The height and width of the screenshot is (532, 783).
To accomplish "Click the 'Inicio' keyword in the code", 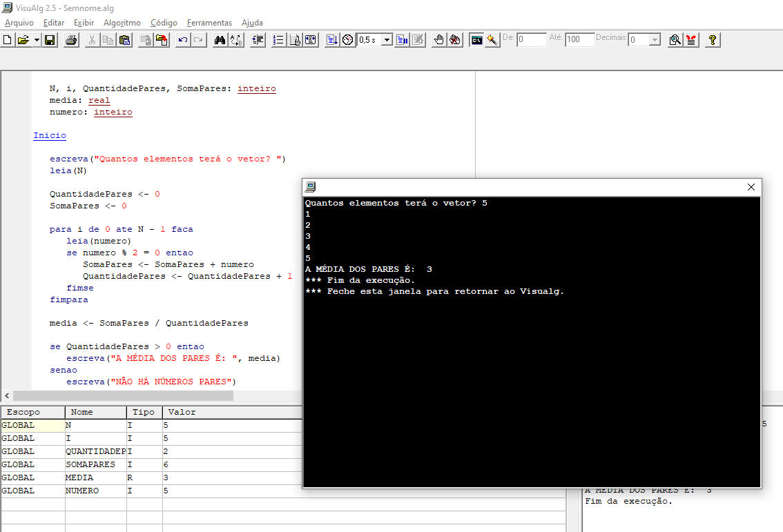I will [x=50, y=135].
